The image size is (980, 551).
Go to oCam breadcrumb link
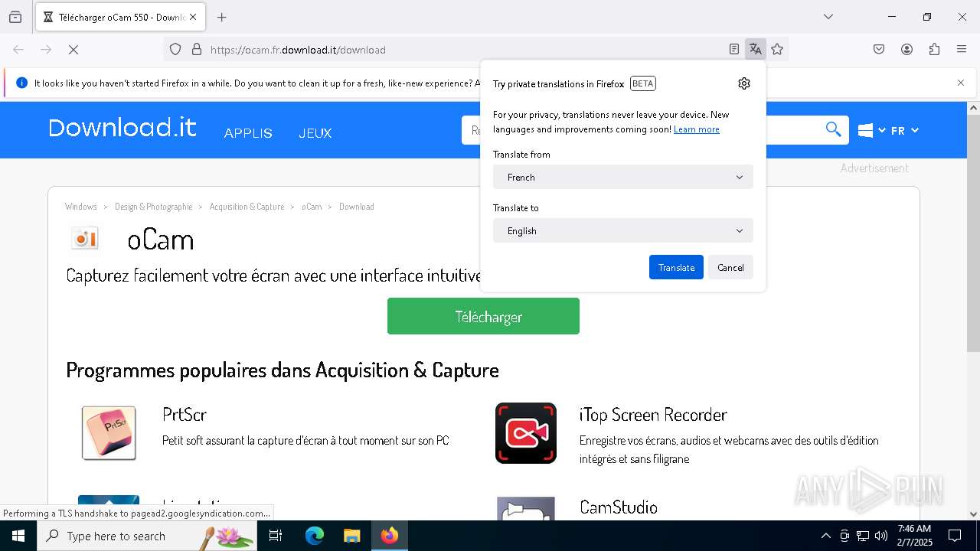coord(312,207)
